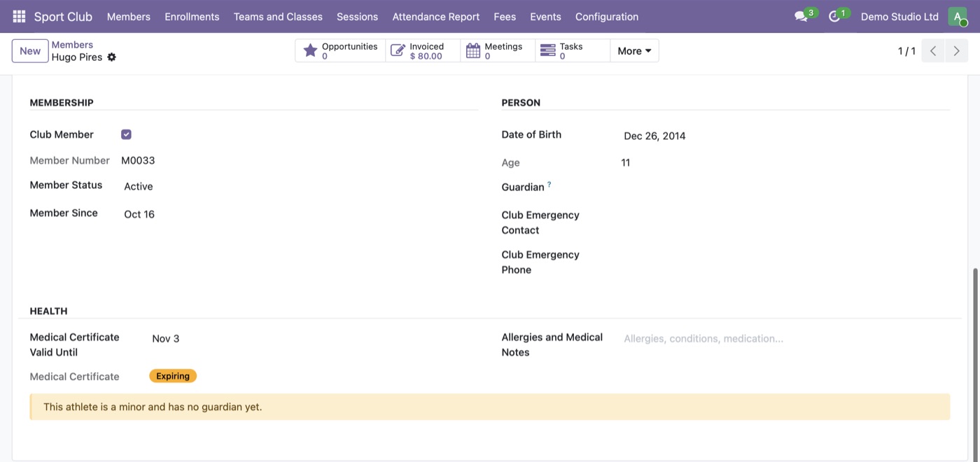The width and height of the screenshot is (980, 462).
Task: Open the user avatar menu
Action: click(957, 16)
